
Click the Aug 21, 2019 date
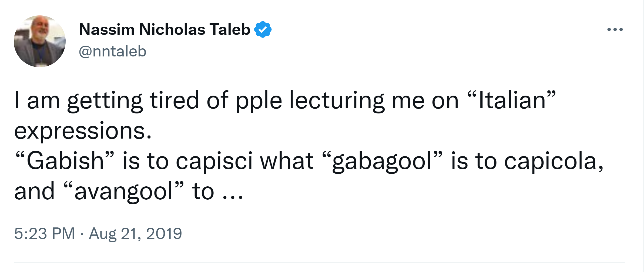pos(135,233)
